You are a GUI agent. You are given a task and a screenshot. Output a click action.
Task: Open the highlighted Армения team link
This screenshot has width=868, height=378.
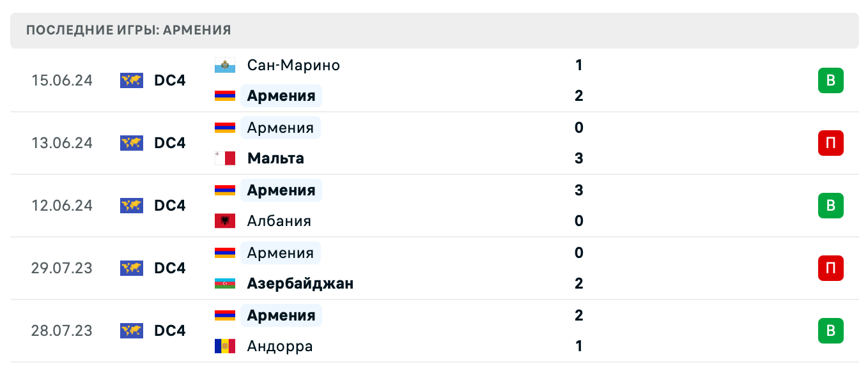281,96
